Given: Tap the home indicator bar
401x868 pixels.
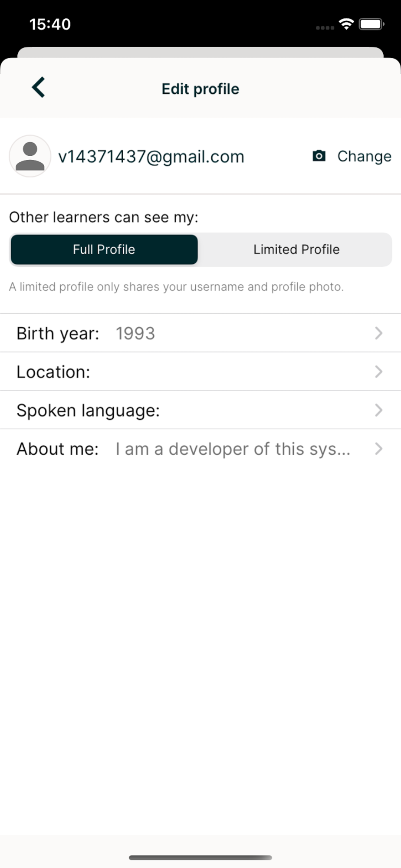Looking at the screenshot, I should point(200,858).
